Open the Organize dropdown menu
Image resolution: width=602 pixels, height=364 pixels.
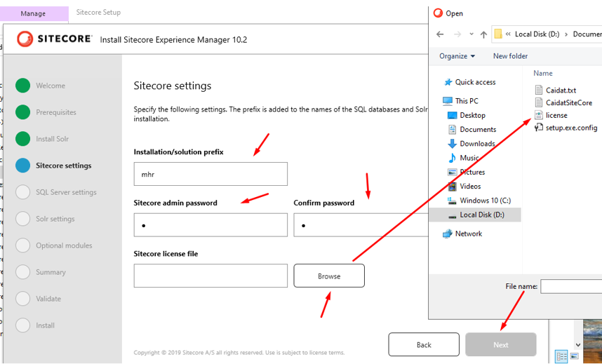click(457, 56)
